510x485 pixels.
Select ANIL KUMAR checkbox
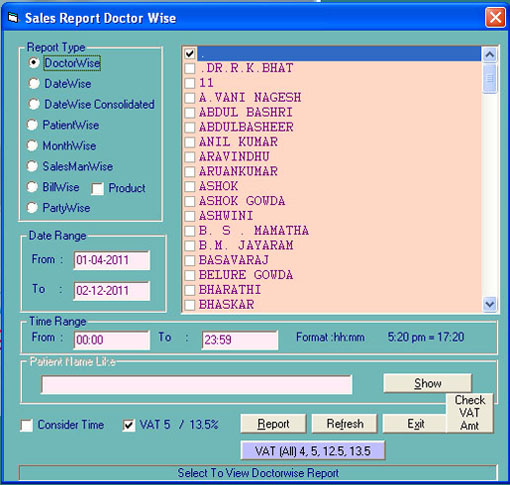pos(190,142)
